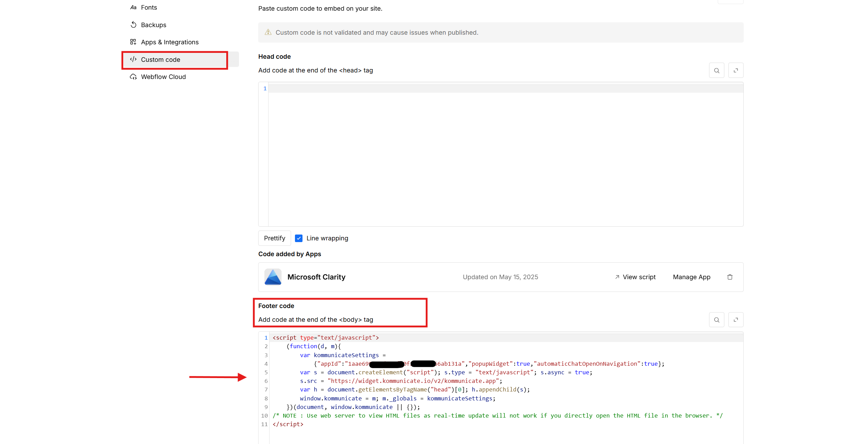Click Manage App for Microsoft Clarity
868x444 pixels.
(x=692, y=277)
